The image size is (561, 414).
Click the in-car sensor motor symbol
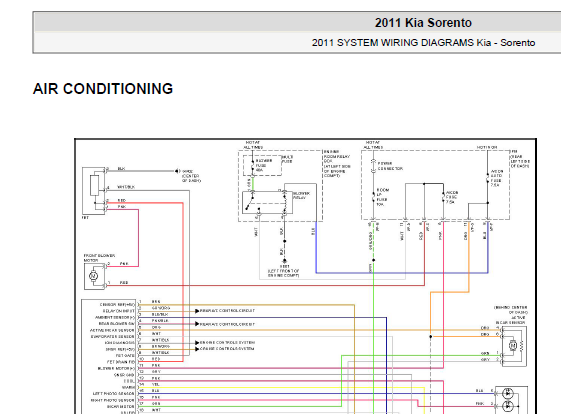pyautogui.click(x=513, y=345)
